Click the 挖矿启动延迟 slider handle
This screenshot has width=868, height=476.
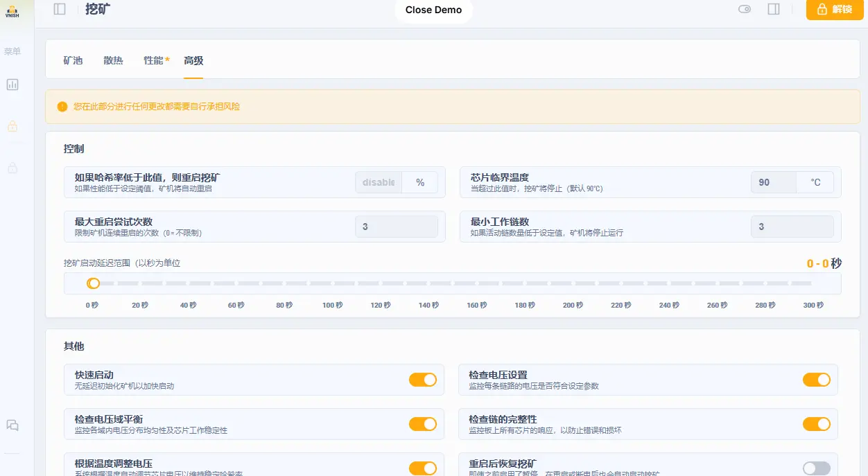(93, 283)
